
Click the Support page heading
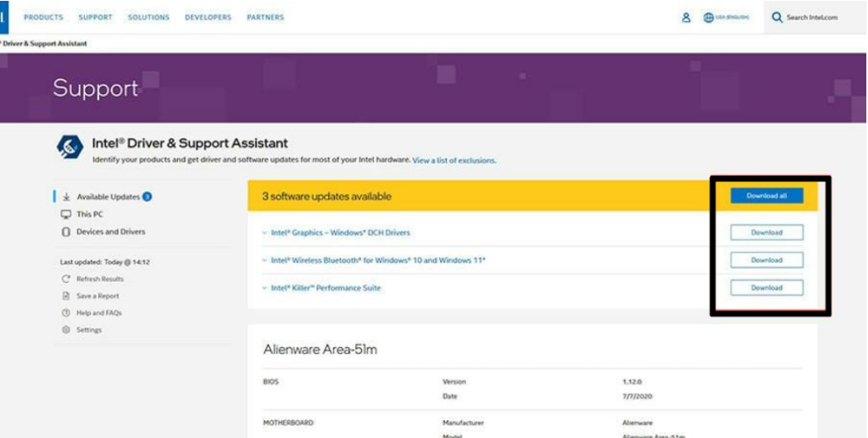(95, 88)
